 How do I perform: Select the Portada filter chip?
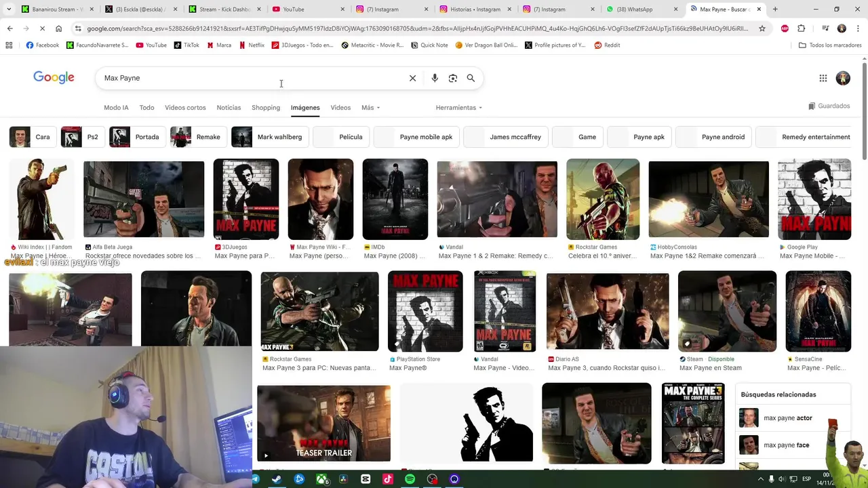tap(137, 137)
